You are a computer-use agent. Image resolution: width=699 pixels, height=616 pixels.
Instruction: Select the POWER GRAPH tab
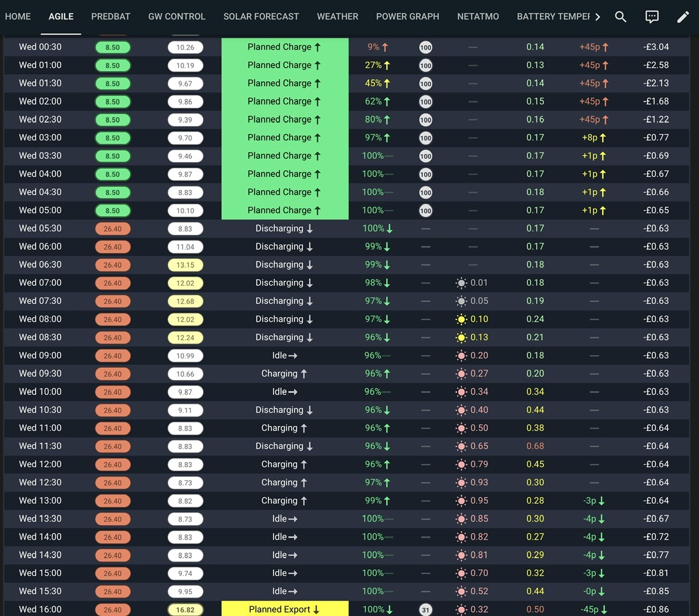pyautogui.click(x=407, y=17)
